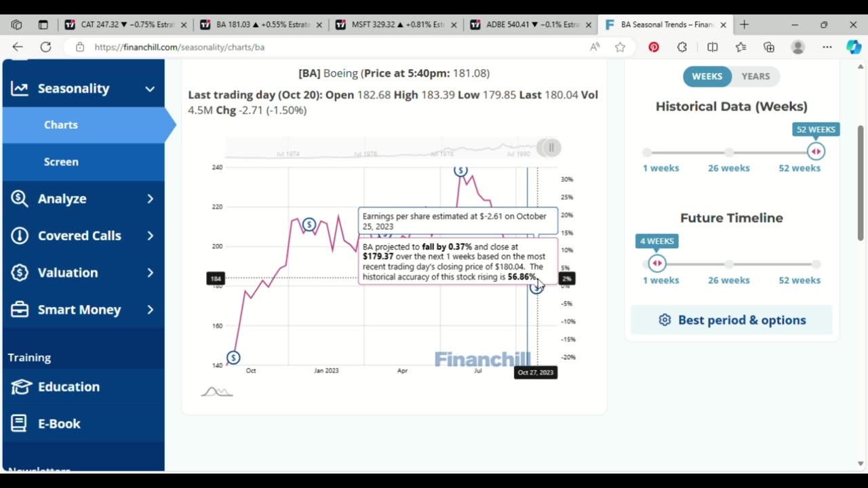Screen dimensions: 868x488
Task: Expand the Smart Money menu arrow
Action: (150, 309)
